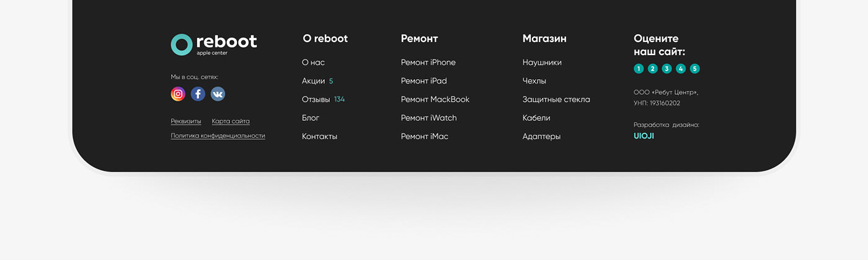Screen dimensions: 868x260
Task: Go to Наушники shop category
Action: (x=542, y=63)
